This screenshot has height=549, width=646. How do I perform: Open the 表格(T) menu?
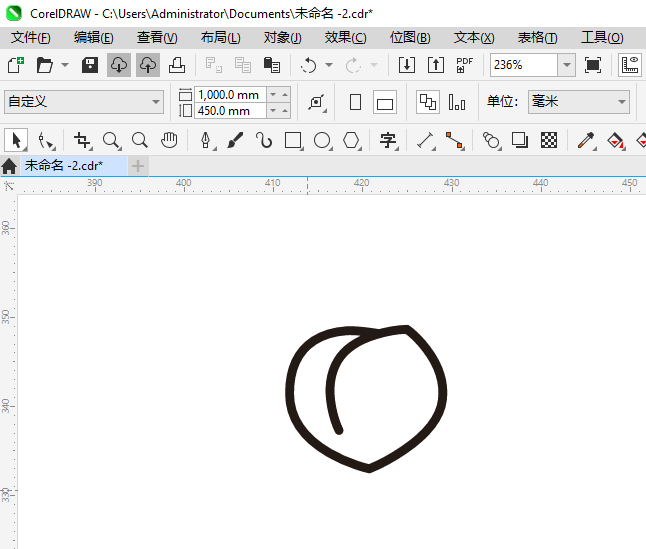537,37
